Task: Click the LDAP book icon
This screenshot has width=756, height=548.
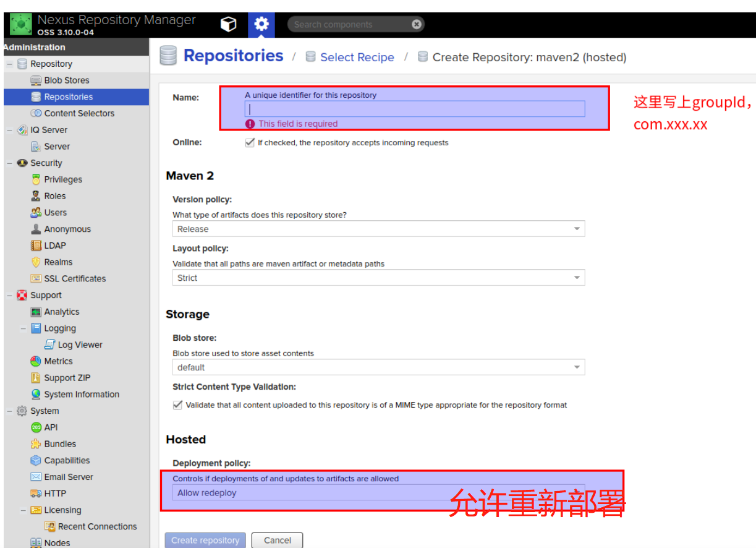Action: pyautogui.click(x=36, y=246)
